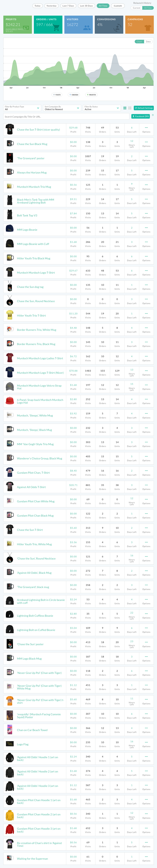Toggle ORDERS series in chart legend
This screenshot has height=868, width=157.
(x=74, y=95)
